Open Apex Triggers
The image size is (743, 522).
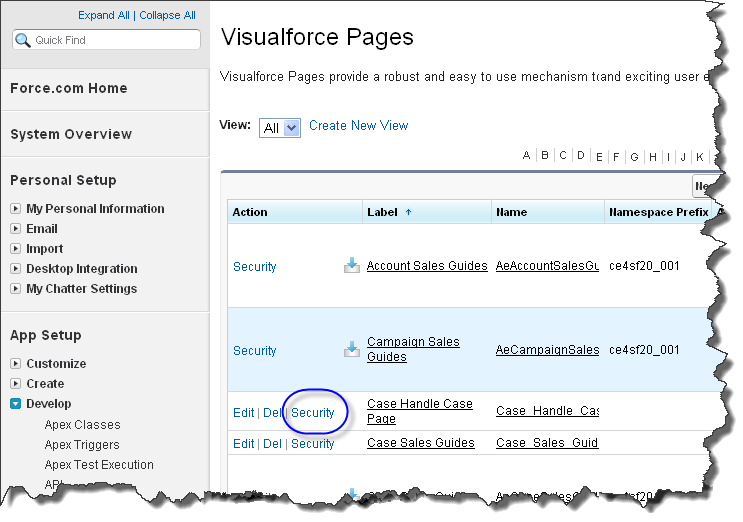[x=82, y=444]
